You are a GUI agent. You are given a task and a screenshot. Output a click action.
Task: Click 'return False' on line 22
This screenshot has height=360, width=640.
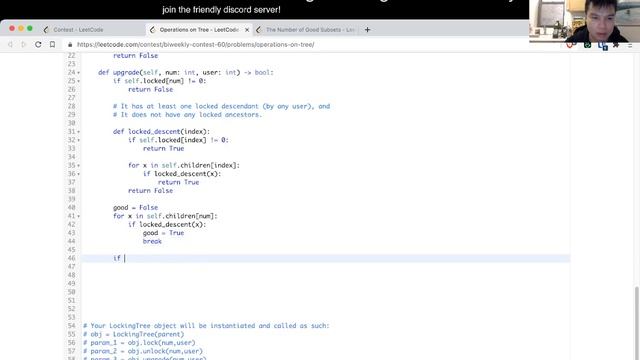pyautogui.click(x=136, y=56)
